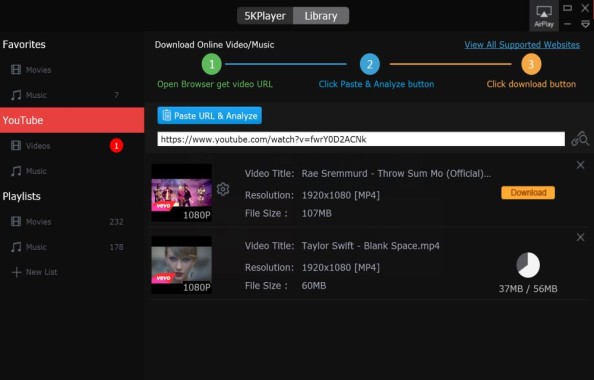Open Favorites Music list with 7 items

pyautogui.click(x=72, y=95)
